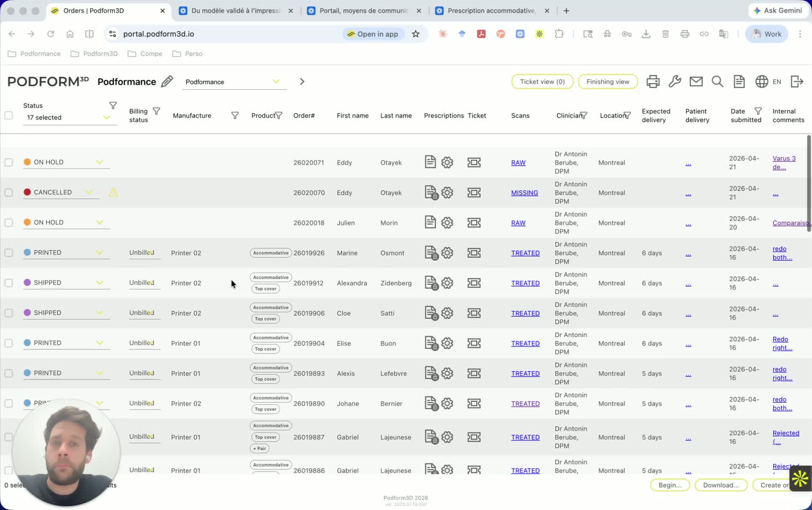This screenshot has height=510, width=812.
Task: Open the Podformance organization dropdown
Action: click(234, 82)
